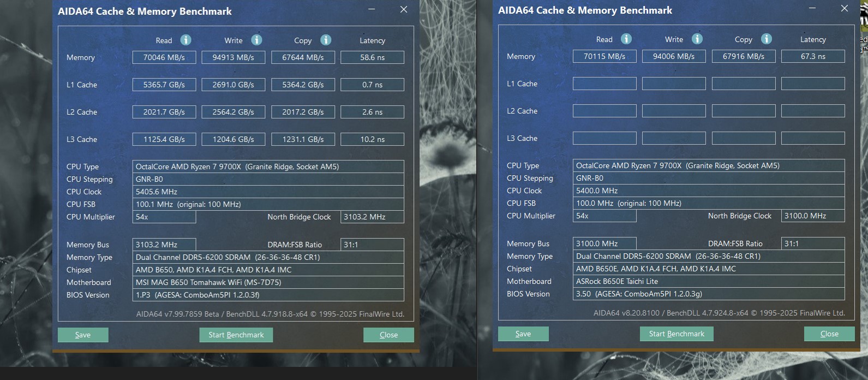Select L2 Cache Write 2564.2 GB/s
This screenshot has height=380, width=868.
[234, 112]
